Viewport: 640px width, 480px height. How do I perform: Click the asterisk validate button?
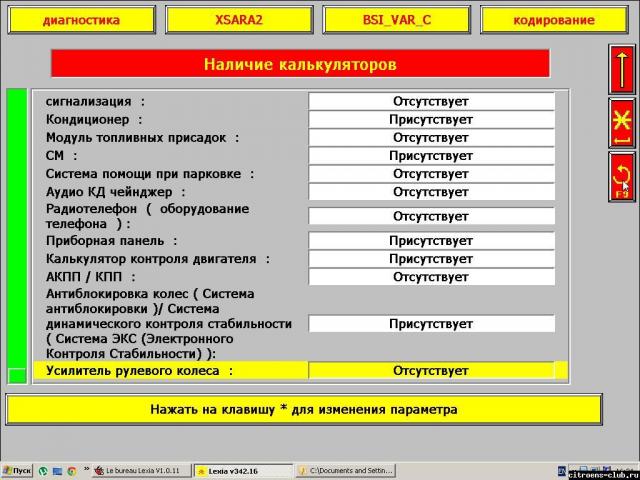pyautogui.click(x=622, y=123)
